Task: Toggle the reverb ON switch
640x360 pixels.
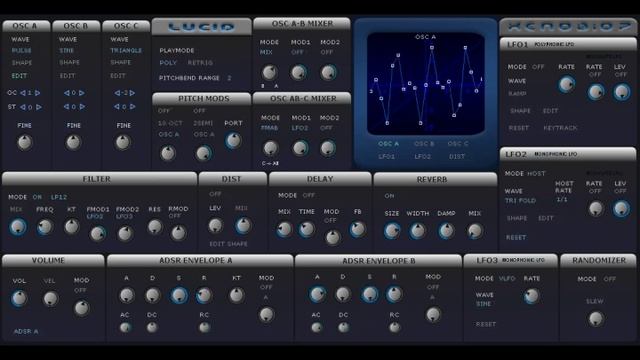Action: tap(389, 196)
